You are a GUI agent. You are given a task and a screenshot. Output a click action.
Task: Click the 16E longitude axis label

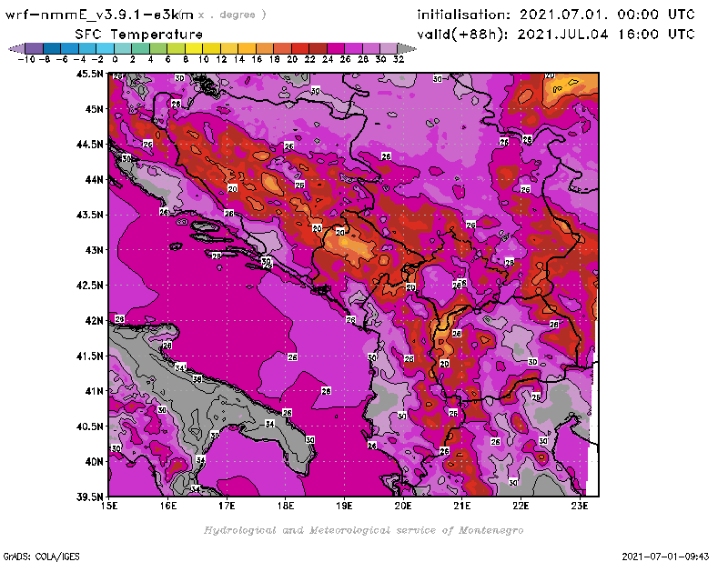(x=168, y=506)
